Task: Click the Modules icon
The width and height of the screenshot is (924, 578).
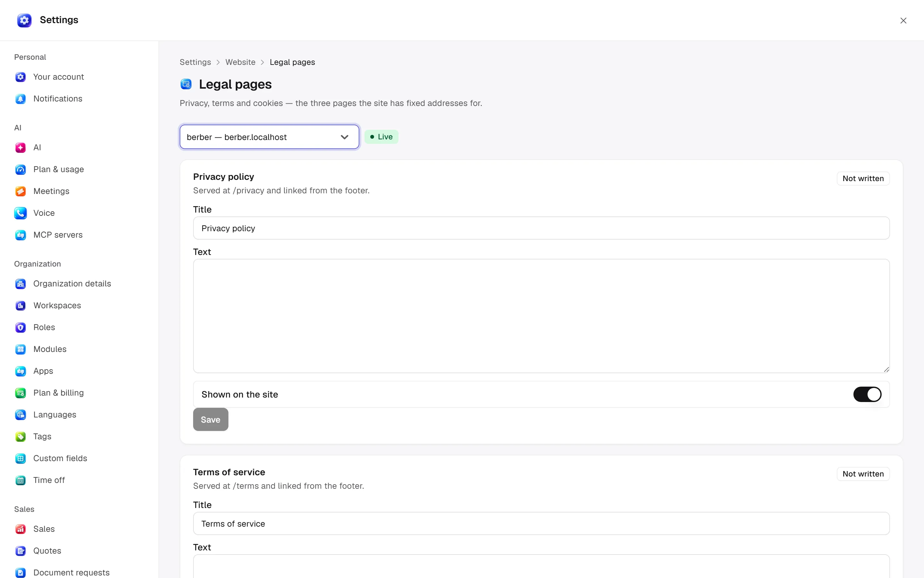Action: 21,349
